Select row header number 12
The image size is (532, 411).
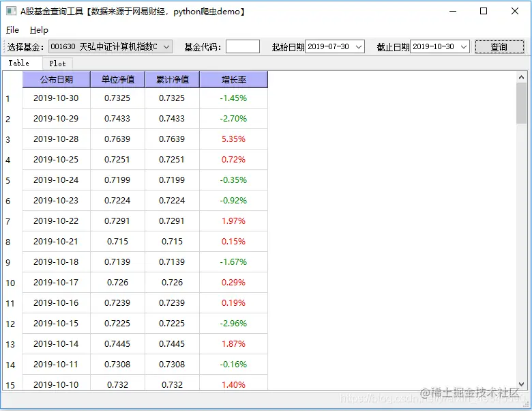click(x=12, y=324)
